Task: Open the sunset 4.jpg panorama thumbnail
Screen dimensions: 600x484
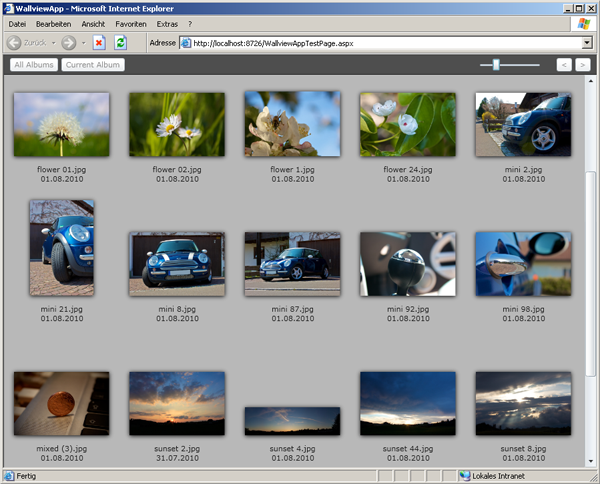Action: (293, 421)
